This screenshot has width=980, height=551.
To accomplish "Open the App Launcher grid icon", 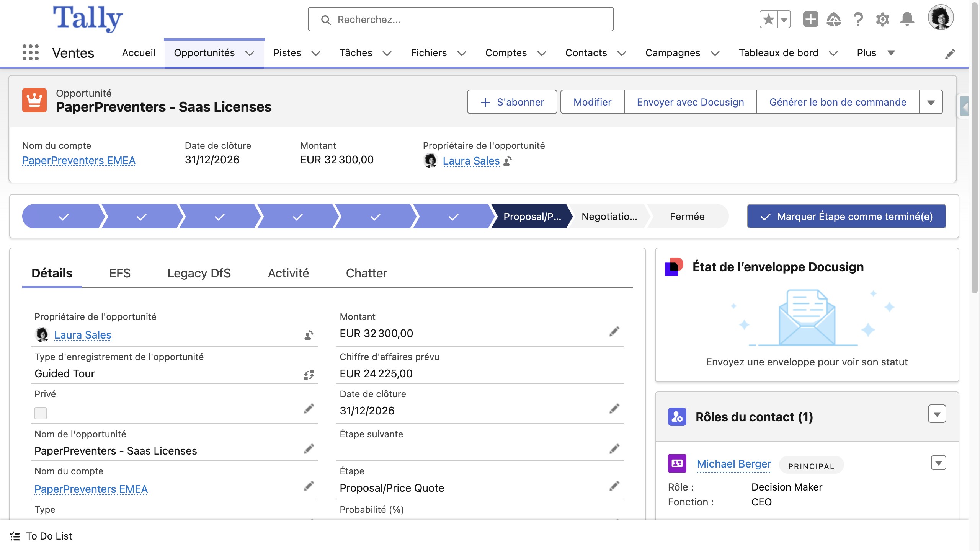I will [x=31, y=52].
